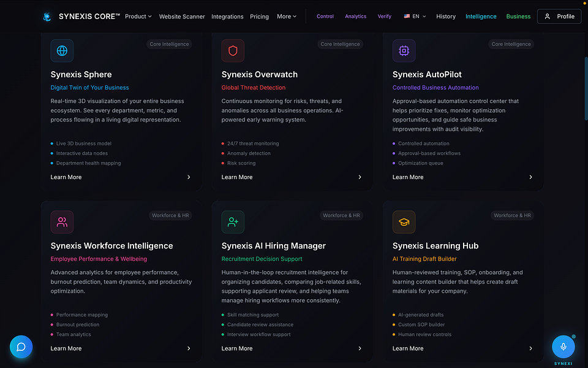588x368 pixels.
Task: Open the History page
Action: click(446, 17)
